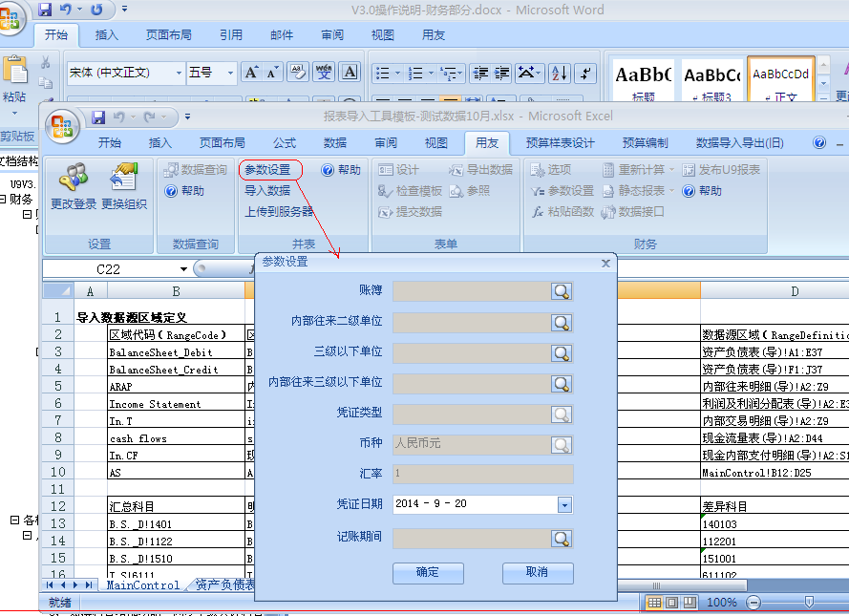Click 导入数据 in the 并表 group
This screenshot has width=849, height=616.
click(267, 191)
